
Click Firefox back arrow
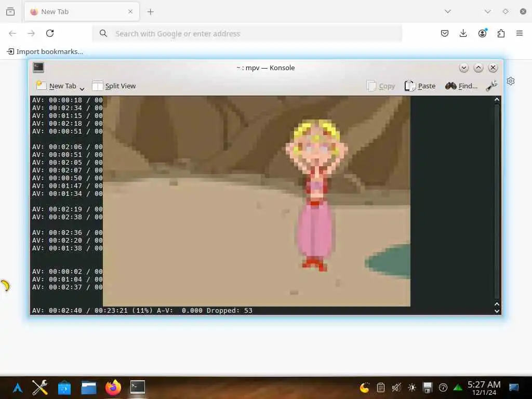point(12,33)
